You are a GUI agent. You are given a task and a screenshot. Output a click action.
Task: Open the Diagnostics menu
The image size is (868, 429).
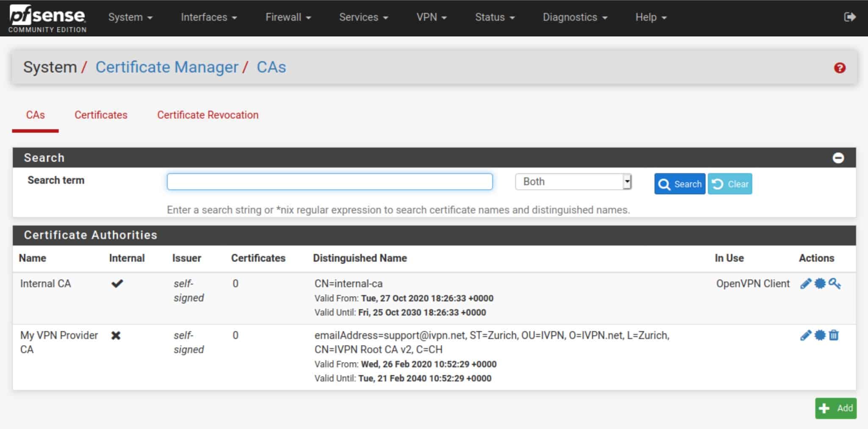(x=575, y=17)
